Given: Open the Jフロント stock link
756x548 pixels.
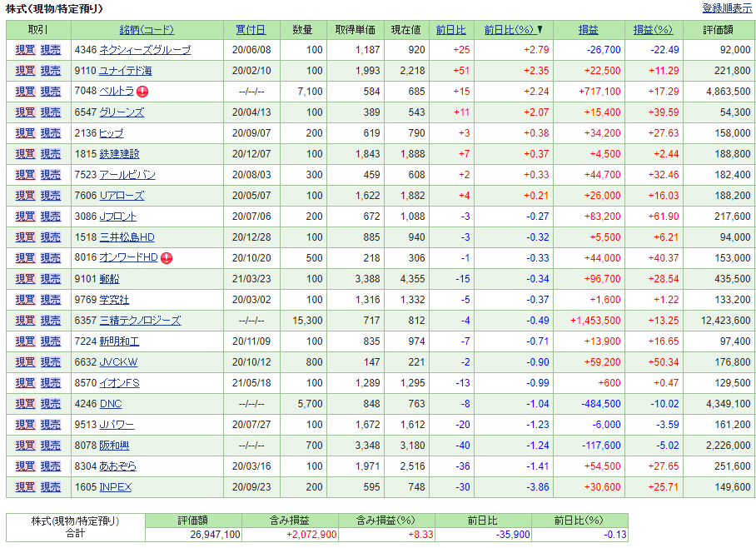Looking at the screenshot, I should (x=117, y=216).
